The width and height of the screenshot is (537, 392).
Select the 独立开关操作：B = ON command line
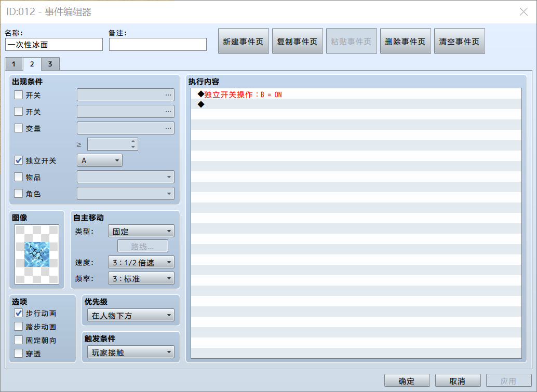point(356,94)
